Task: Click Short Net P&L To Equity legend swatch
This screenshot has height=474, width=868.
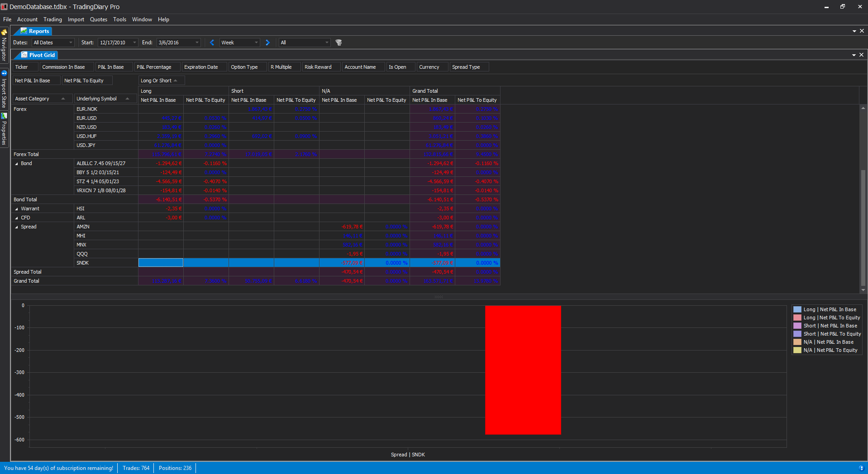Action: click(x=797, y=334)
